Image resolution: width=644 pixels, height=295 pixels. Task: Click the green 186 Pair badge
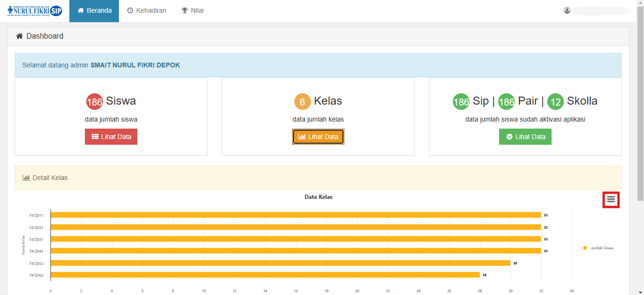(x=506, y=102)
